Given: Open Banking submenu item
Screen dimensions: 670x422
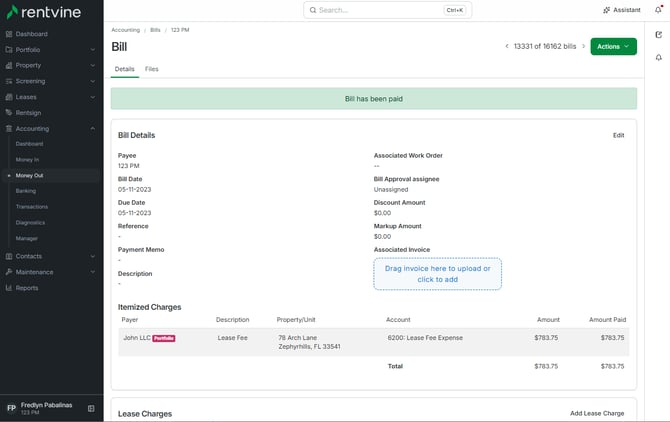Looking at the screenshot, I should 26,191.
